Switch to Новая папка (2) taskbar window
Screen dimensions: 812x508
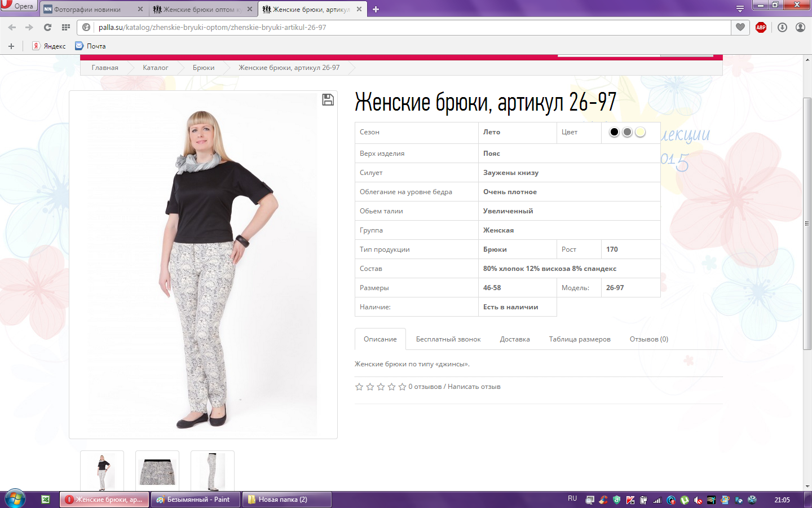[286, 500]
